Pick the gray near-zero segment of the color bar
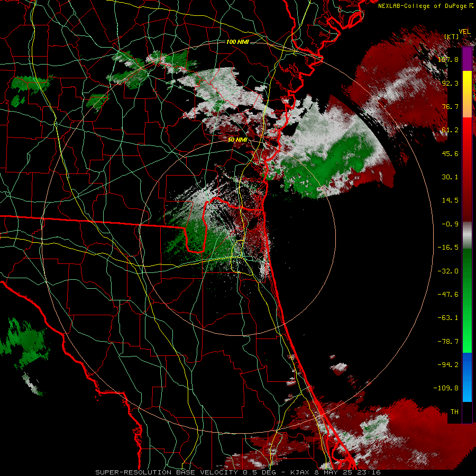 coord(467,235)
